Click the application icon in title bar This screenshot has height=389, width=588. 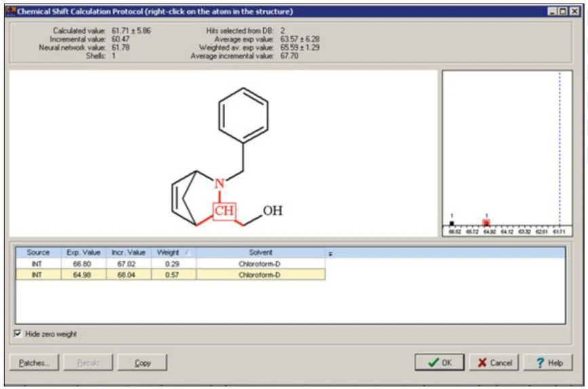10,11
